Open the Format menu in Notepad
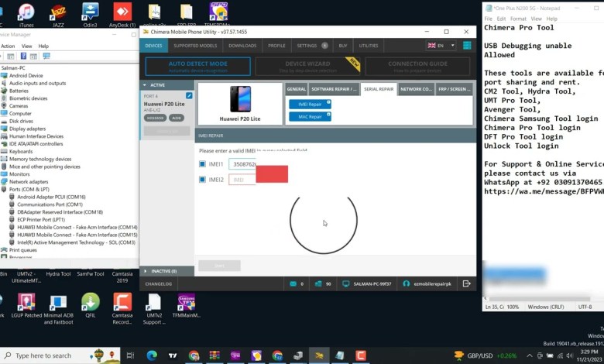604x364 pixels. click(x=518, y=19)
